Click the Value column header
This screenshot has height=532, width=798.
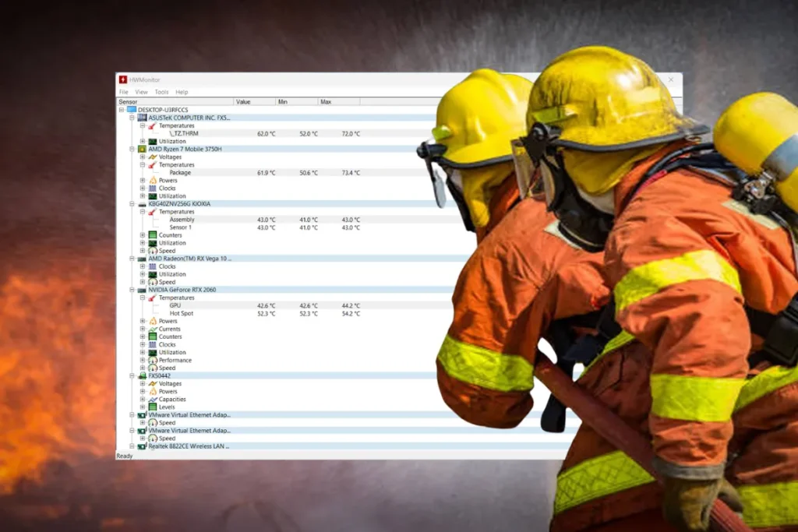(x=253, y=101)
